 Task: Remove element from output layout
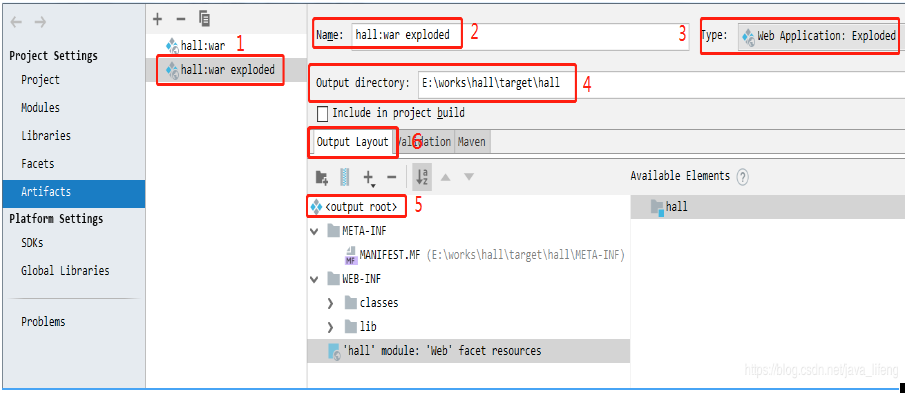(x=392, y=177)
